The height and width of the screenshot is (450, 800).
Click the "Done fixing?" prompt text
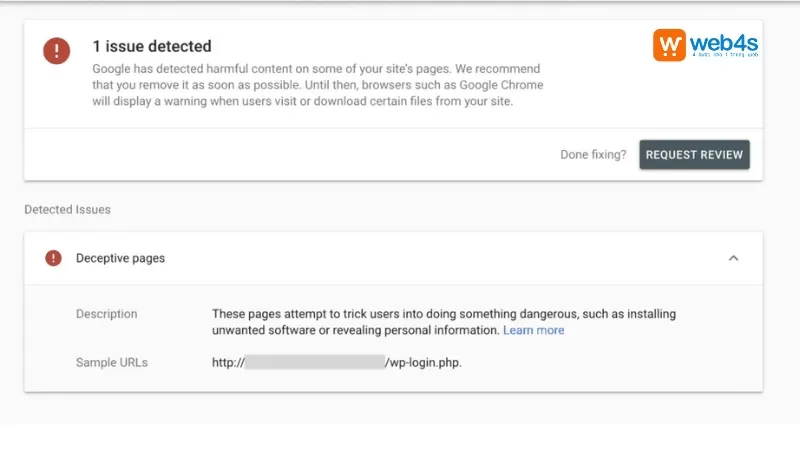(x=594, y=155)
